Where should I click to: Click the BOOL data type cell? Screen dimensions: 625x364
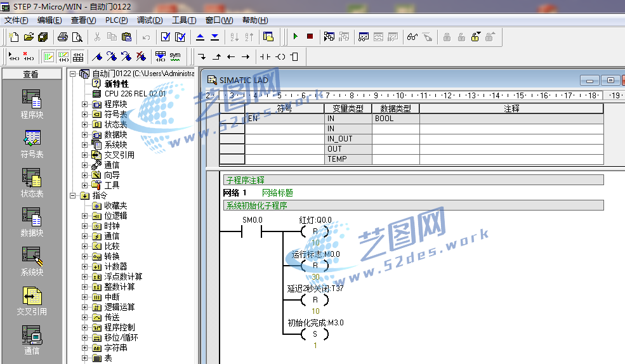click(x=395, y=119)
